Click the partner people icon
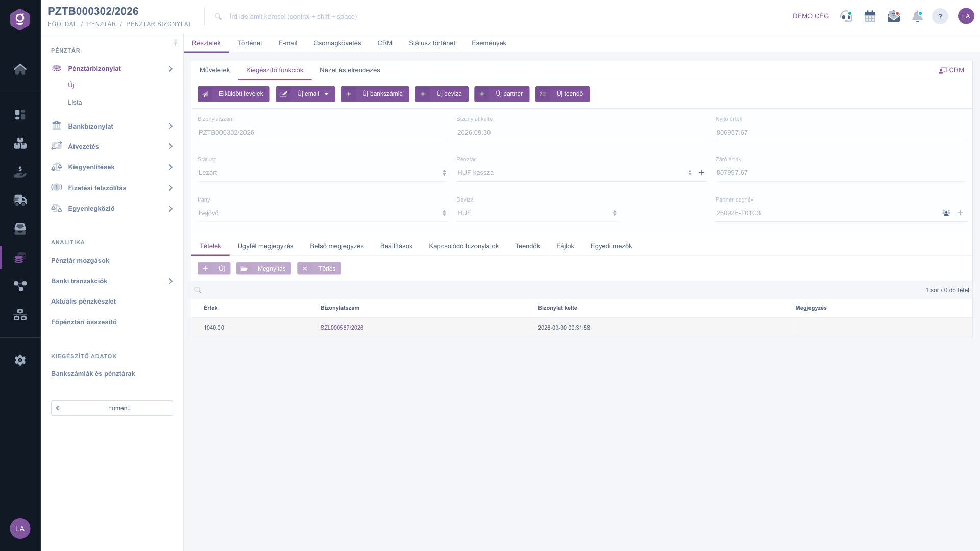This screenshot has height=551, width=980. [946, 213]
